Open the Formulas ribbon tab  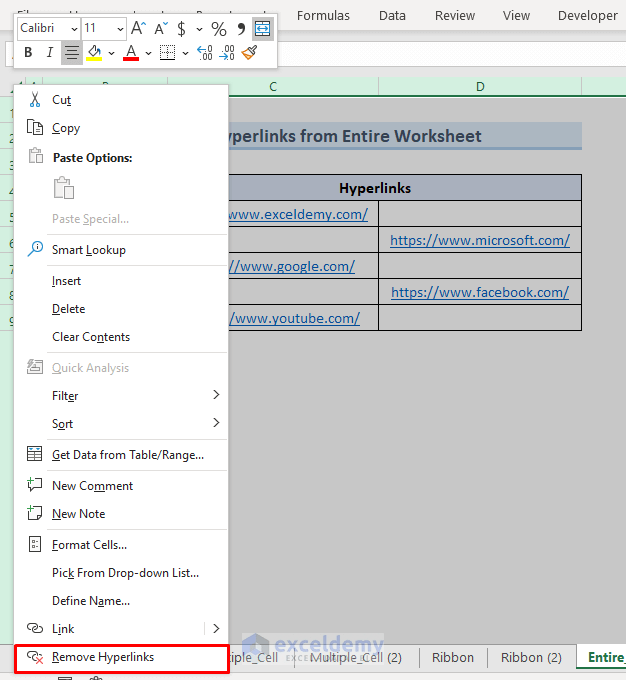click(323, 16)
